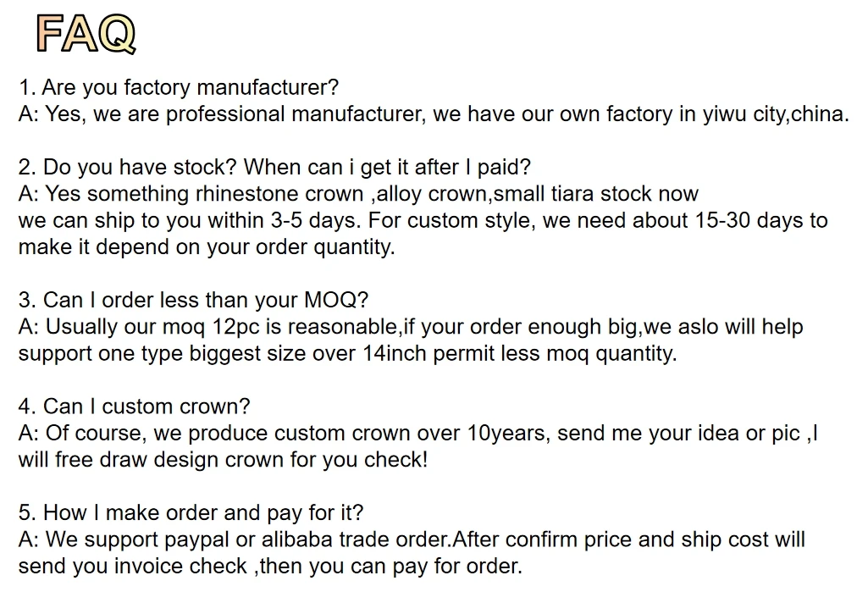Select question 2 about having stock
The height and width of the screenshot is (614, 868).
click(x=274, y=167)
